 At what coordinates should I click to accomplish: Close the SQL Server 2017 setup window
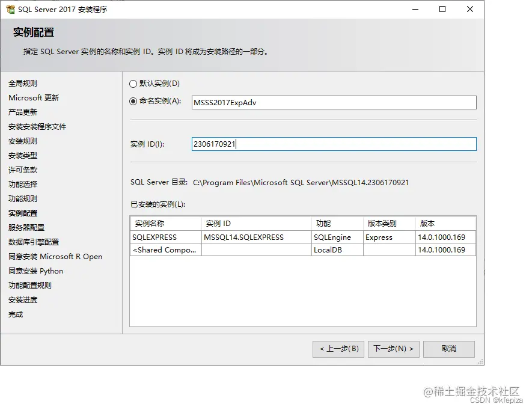(x=470, y=9)
